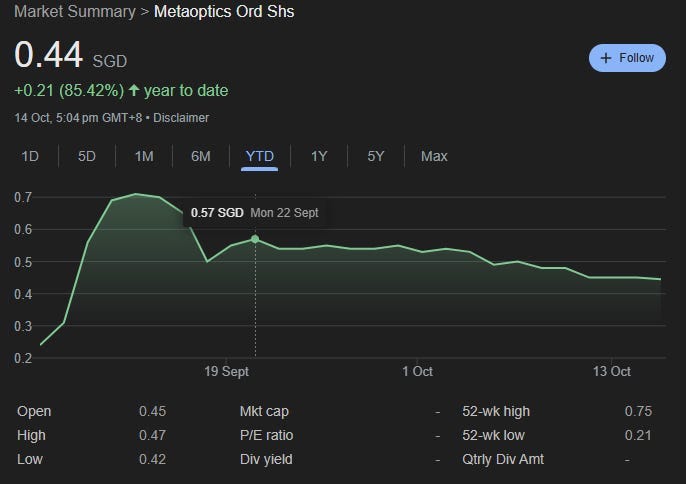Click the 52-wk high label
Screen dimensions: 686x484
coord(496,411)
